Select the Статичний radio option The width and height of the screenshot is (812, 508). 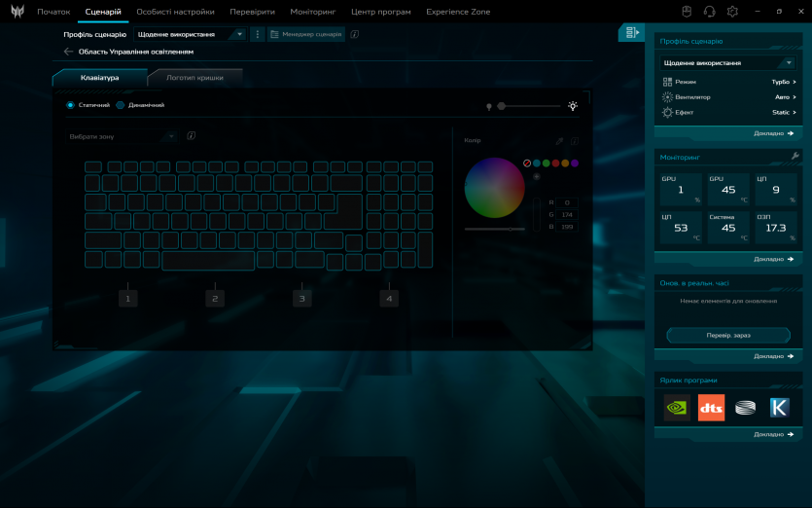71,105
